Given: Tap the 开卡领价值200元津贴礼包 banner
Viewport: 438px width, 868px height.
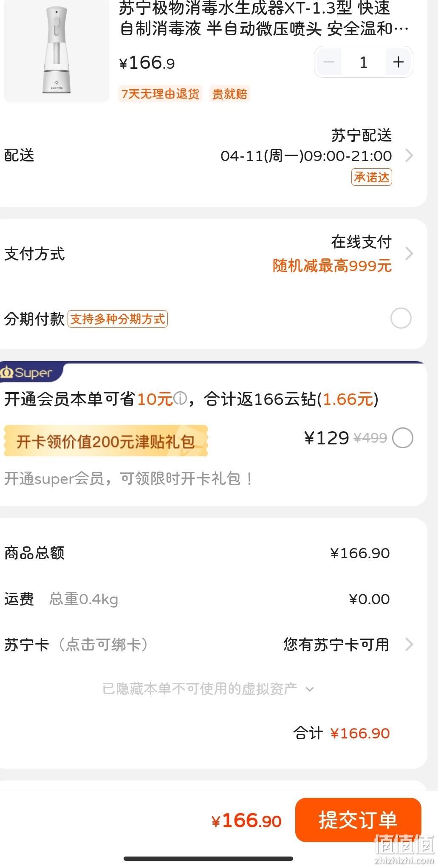Looking at the screenshot, I should (106, 441).
